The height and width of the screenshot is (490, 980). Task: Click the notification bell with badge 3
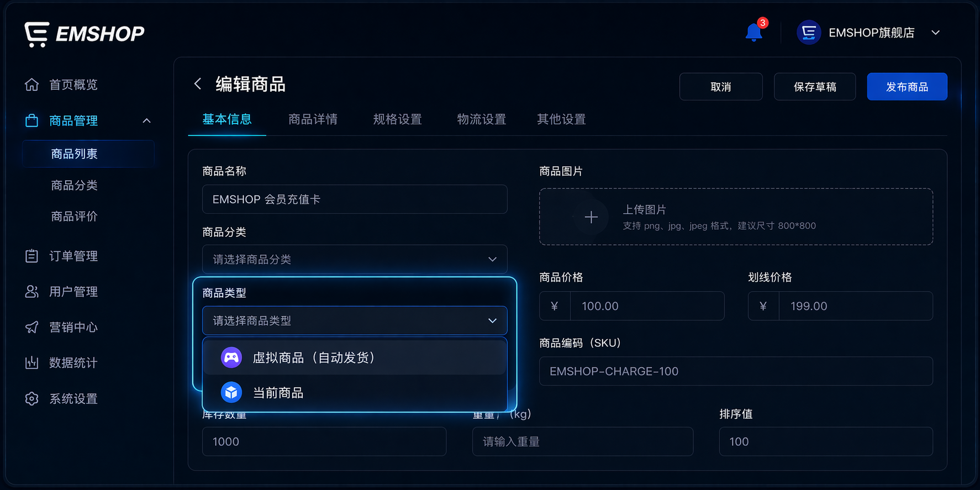point(753,32)
